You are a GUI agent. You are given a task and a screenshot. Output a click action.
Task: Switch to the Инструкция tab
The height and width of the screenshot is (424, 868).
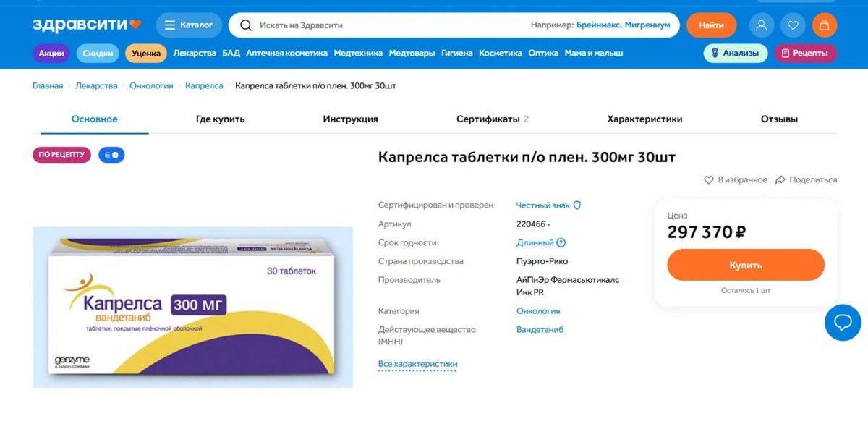click(x=350, y=119)
